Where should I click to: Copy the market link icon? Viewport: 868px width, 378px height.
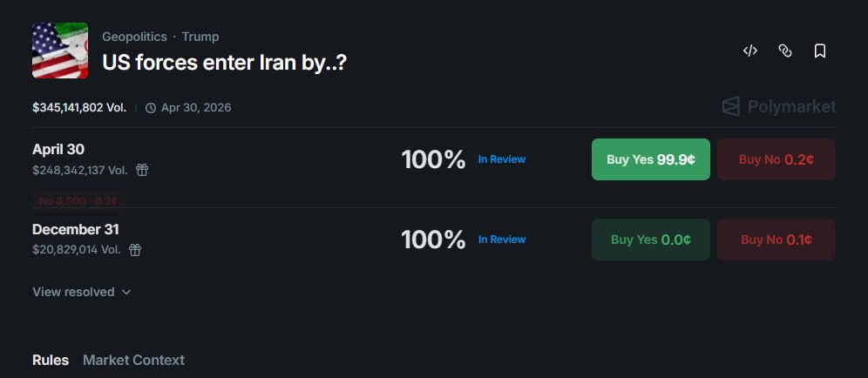click(x=784, y=51)
